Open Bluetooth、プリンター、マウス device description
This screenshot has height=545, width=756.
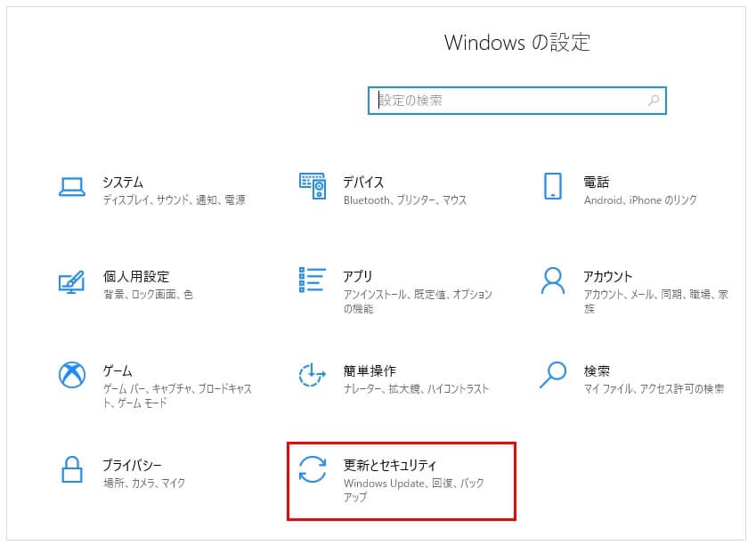pos(405,200)
